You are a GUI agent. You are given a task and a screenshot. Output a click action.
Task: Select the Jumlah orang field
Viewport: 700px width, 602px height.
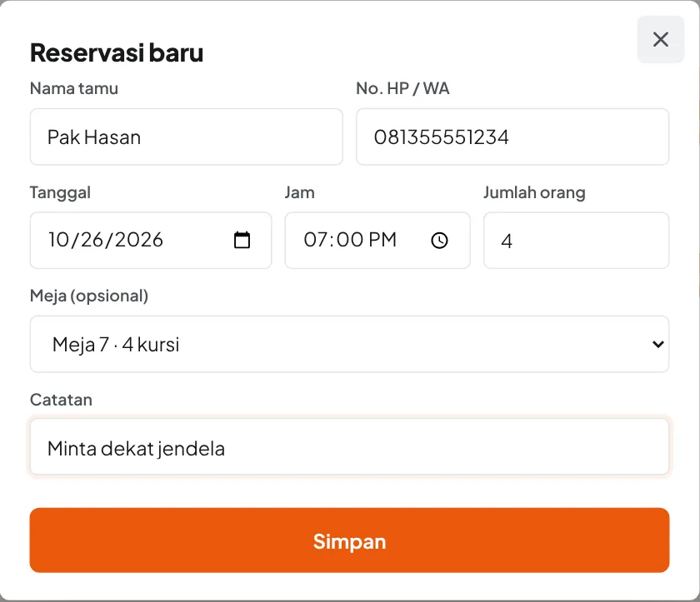tap(577, 241)
